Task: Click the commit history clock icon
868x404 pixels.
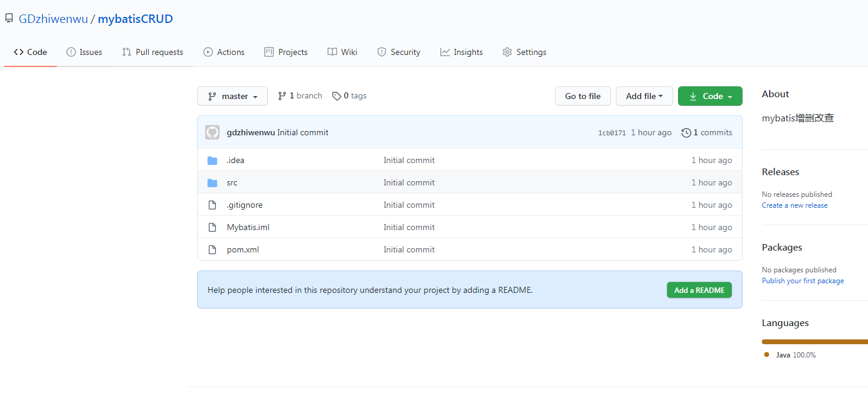Action: pyautogui.click(x=686, y=132)
